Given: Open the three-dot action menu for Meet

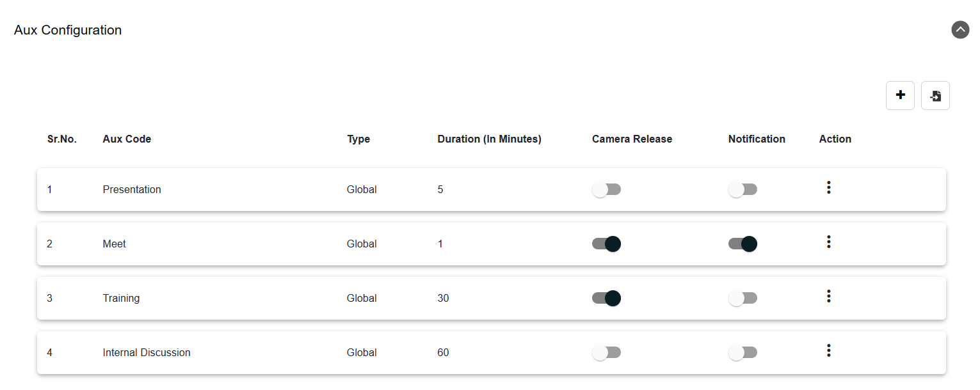Looking at the screenshot, I should [829, 242].
